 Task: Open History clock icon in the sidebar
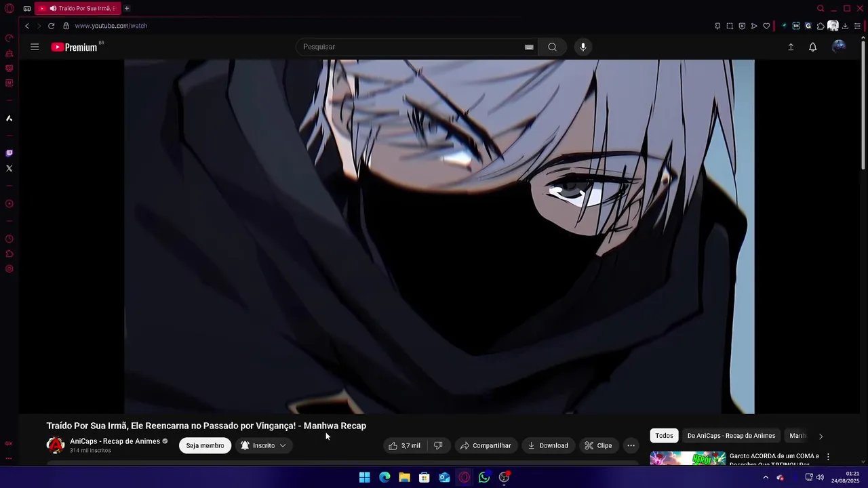pyautogui.click(x=9, y=239)
